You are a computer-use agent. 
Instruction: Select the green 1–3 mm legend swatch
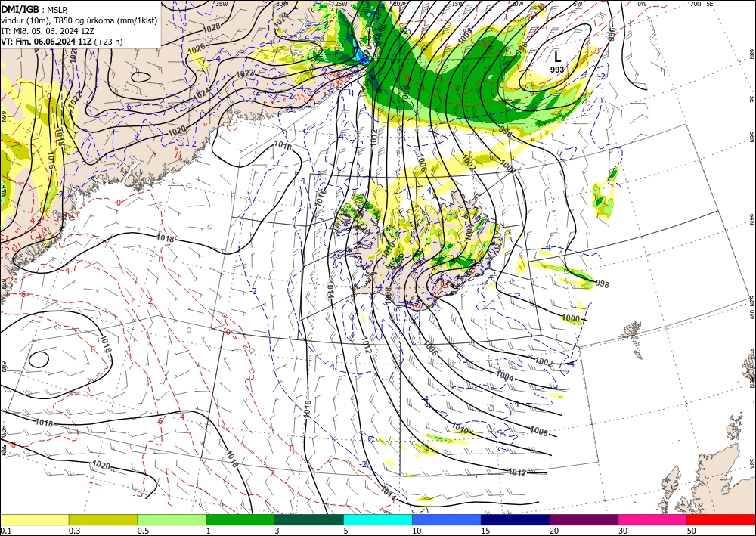[x=240, y=520]
